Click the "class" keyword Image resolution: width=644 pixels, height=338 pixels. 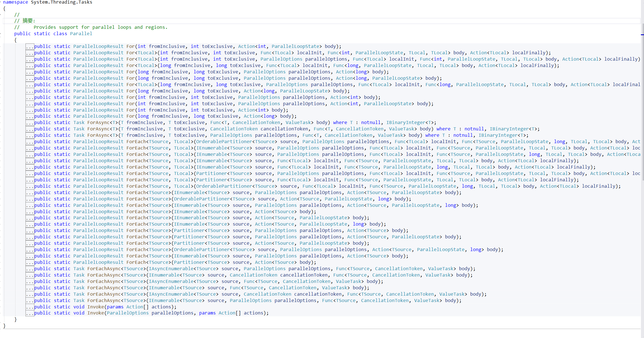click(x=60, y=33)
